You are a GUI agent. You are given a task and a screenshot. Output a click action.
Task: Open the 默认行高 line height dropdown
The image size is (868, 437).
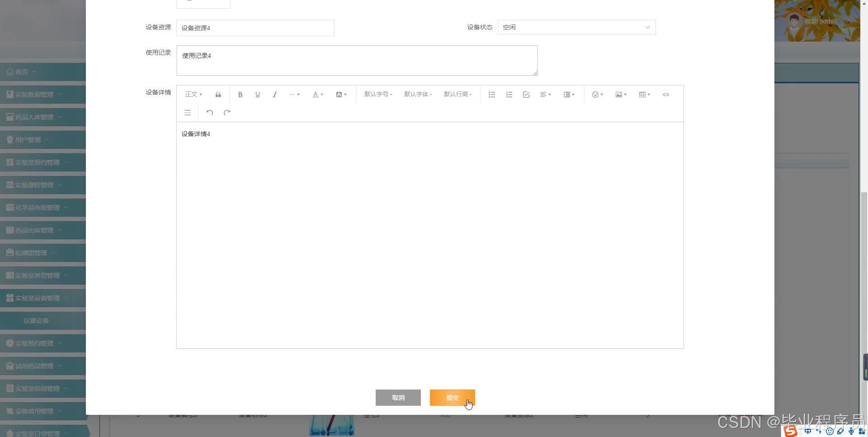coord(458,95)
